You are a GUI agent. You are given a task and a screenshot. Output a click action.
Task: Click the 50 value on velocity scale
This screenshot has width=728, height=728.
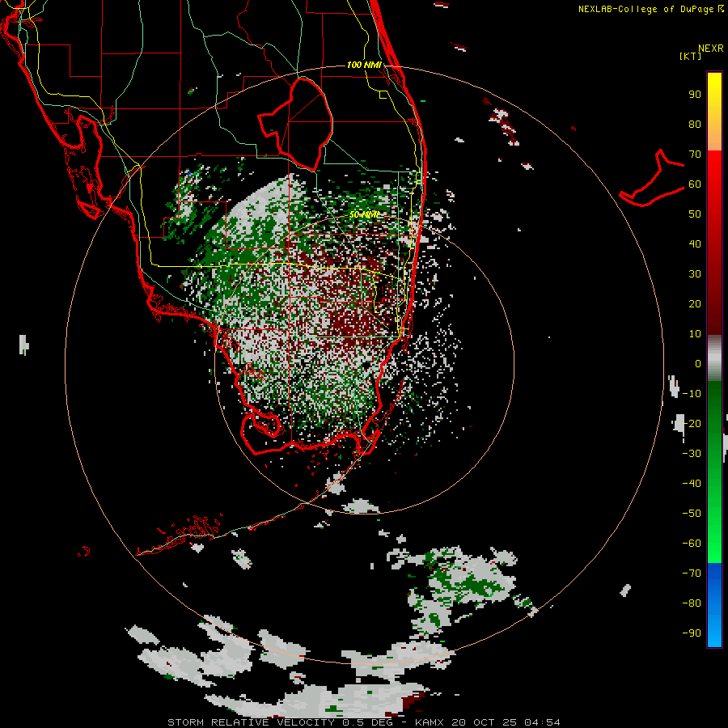coord(695,214)
